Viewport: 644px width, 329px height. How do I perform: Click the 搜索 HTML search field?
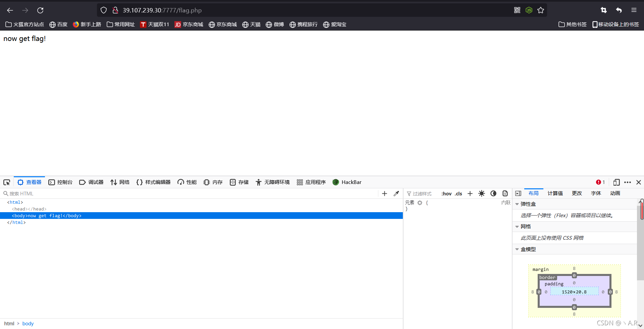[190, 194]
